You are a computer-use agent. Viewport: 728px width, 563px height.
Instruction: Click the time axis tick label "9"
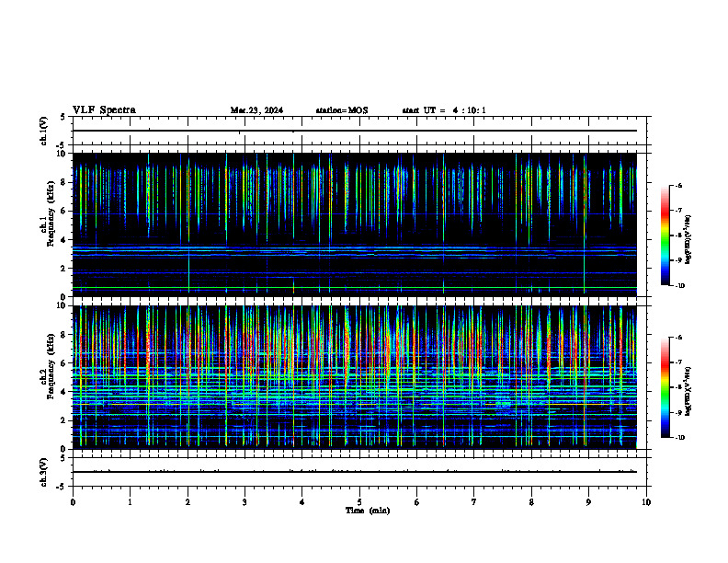(588, 502)
